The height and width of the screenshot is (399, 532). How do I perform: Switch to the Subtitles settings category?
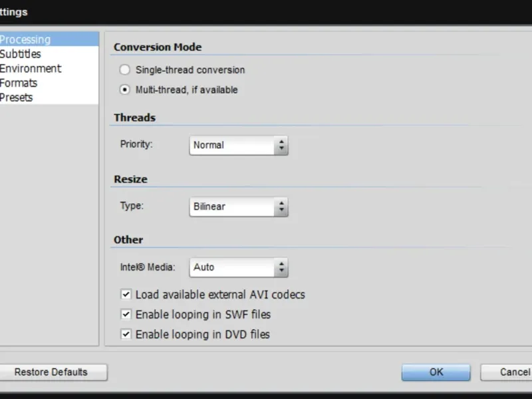coord(21,54)
